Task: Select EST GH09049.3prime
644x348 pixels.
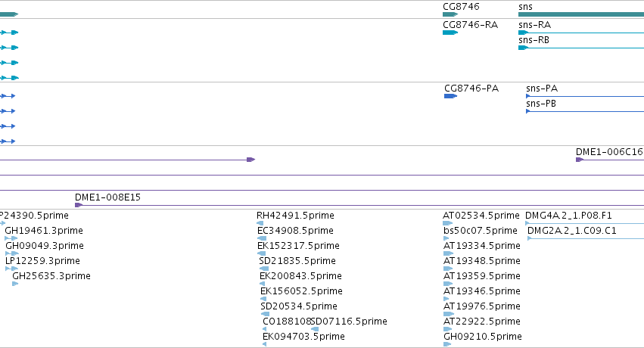Action: 45,246
